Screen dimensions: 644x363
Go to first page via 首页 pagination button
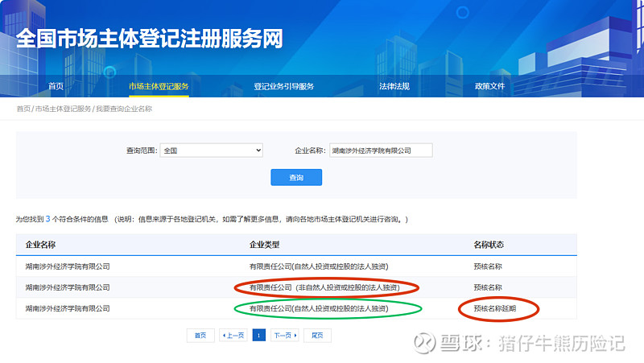coord(200,336)
